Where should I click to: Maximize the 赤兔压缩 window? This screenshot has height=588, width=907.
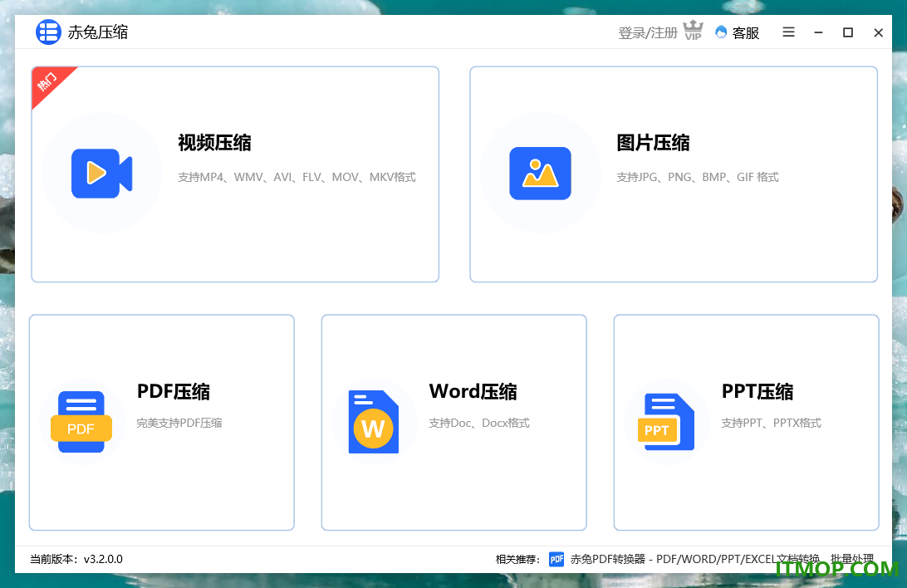click(848, 32)
